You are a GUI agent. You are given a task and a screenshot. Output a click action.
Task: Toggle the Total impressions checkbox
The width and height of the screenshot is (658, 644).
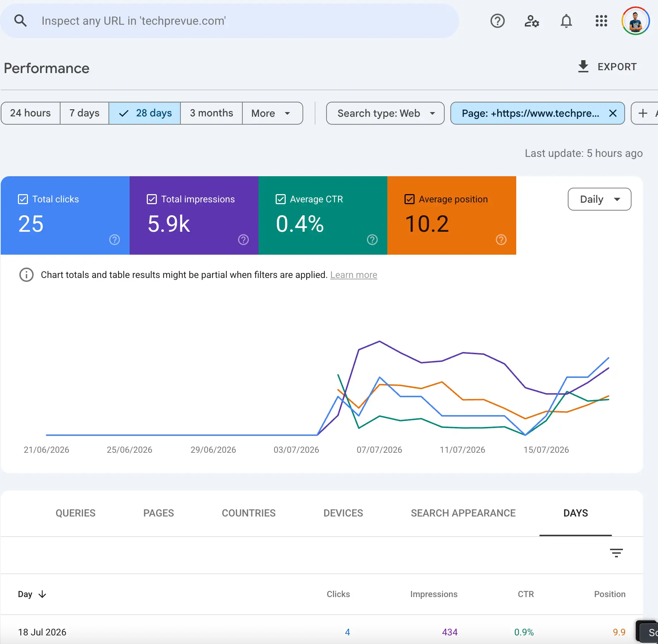152,199
